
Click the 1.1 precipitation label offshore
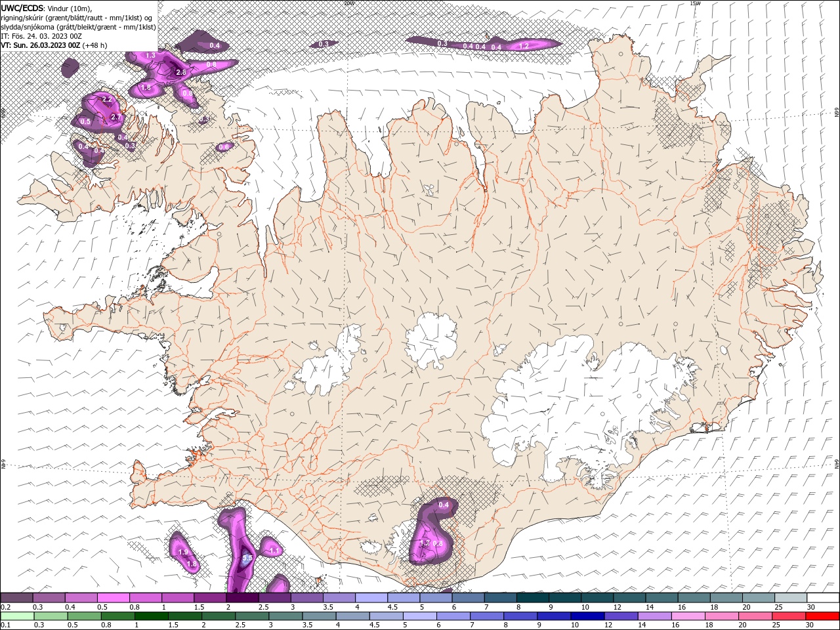(x=274, y=550)
